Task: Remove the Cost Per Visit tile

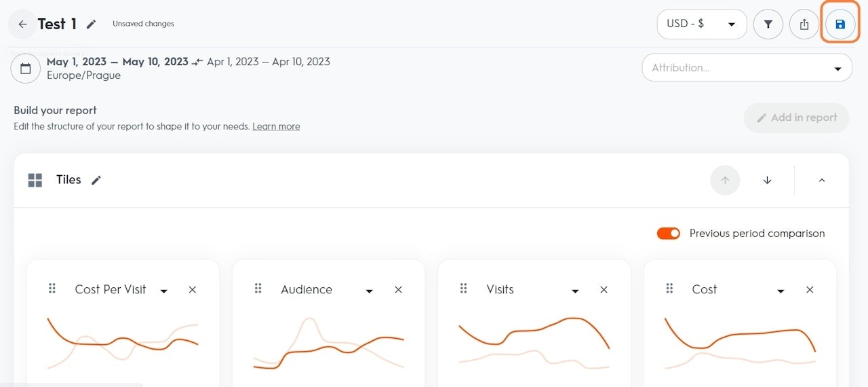Action: (x=193, y=290)
